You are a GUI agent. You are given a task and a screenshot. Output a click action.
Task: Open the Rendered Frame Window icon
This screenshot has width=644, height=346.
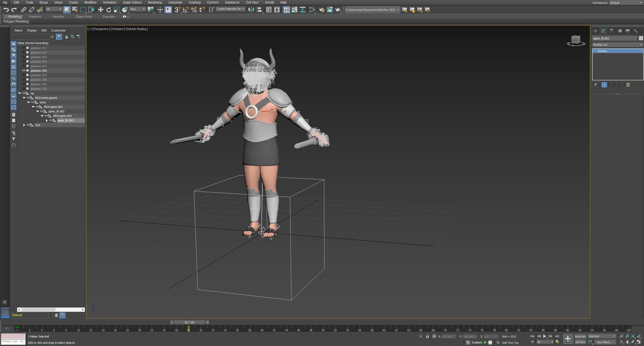click(330, 10)
